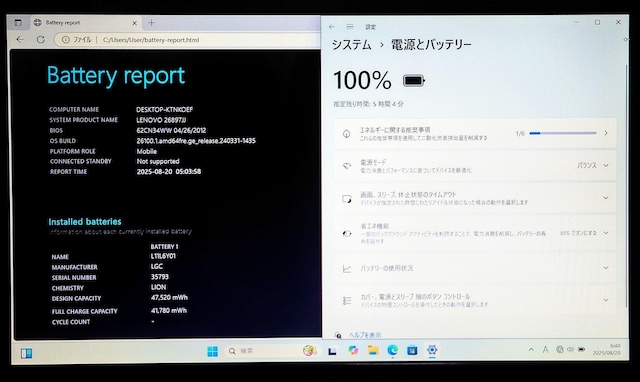Click the arrow on energy recommendations row
This screenshot has height=382, width=640.
pyautogui.click(x=606, y=133)
